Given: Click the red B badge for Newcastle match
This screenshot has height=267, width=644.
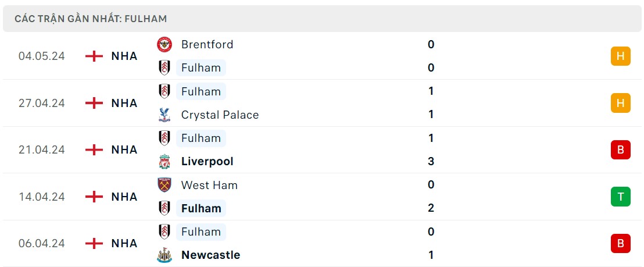Looking at the screenshot, I should tap(620, 243).
